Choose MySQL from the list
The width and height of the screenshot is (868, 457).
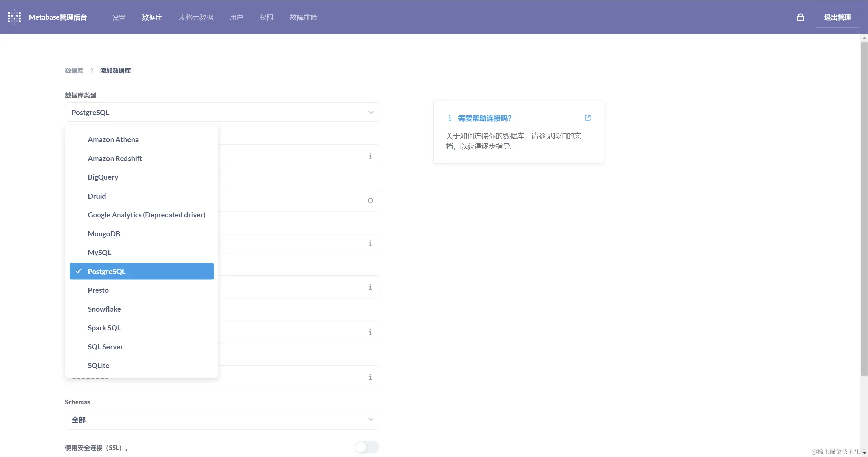pyautogui.click(x=99, y=253)
